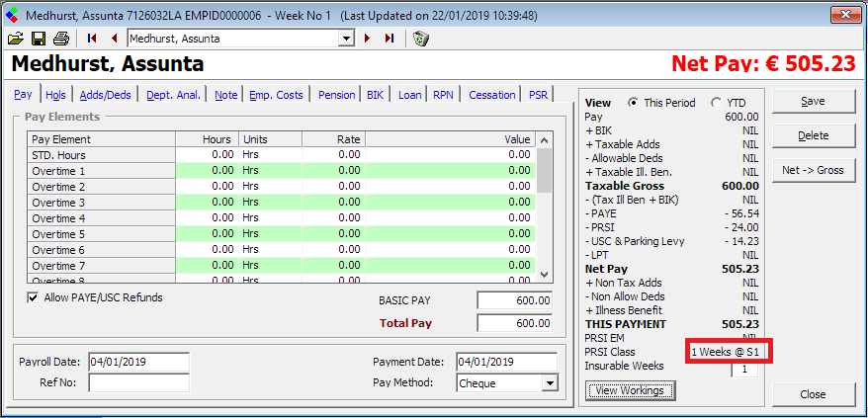Click the Total Pay input field
This screenshot has width=868, height=418.
(514, 323)
